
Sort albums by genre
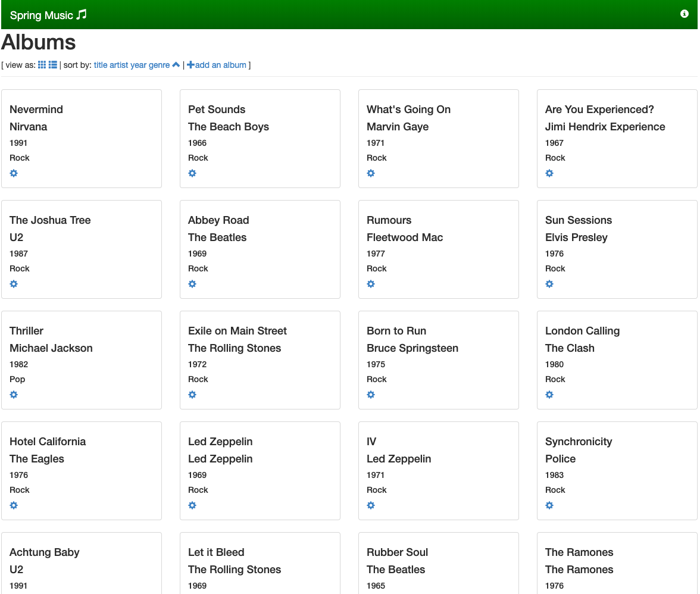click(159, 65)
